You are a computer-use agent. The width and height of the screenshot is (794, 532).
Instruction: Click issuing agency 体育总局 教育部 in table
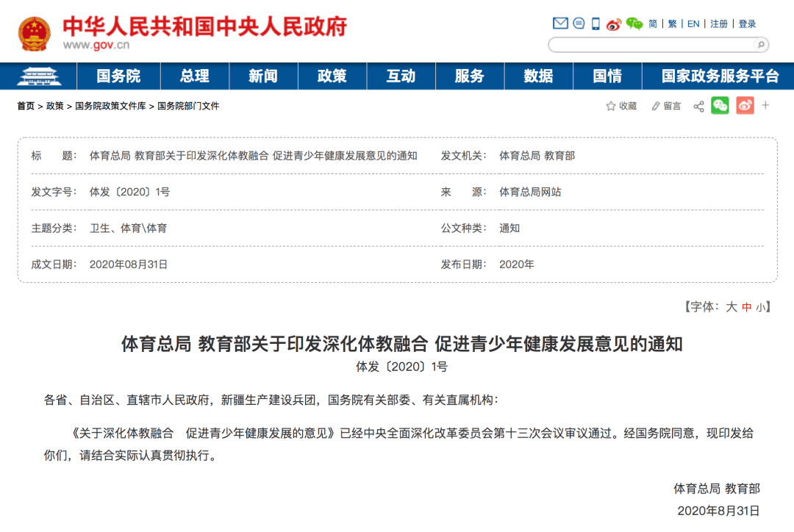click(537, 155)
